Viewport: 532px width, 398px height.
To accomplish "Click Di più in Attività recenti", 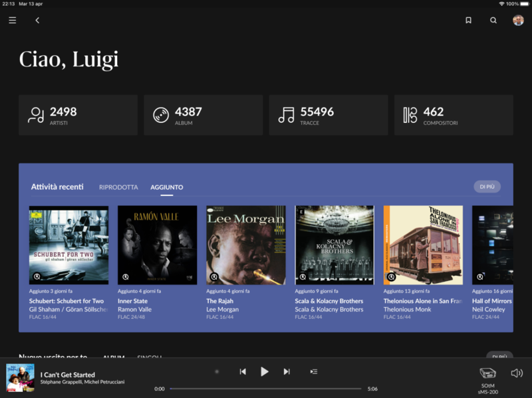I will click(487, 187).
